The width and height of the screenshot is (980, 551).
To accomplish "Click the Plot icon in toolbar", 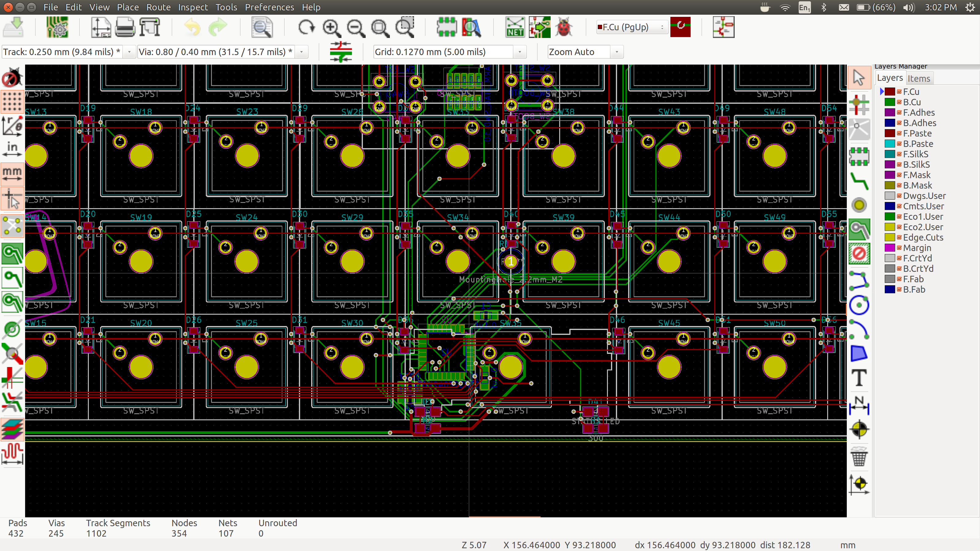I will [x=150, y=27].
